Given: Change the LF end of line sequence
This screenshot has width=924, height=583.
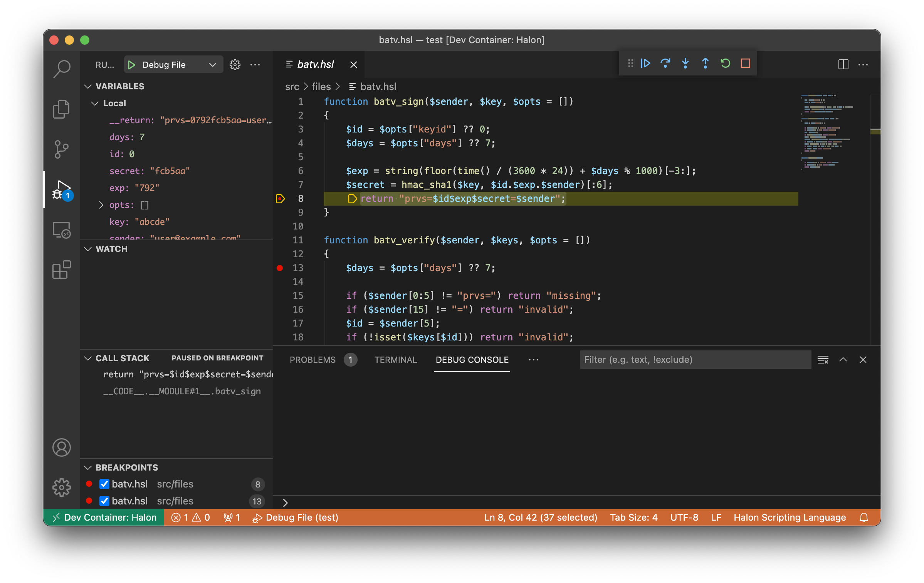Looking at the screenshot, I should [716, 518].
